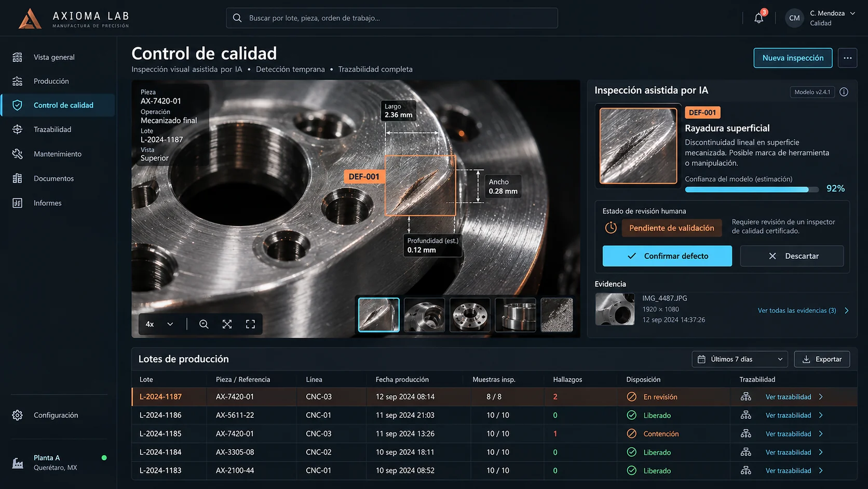
Task: Open the Producción section
Action: point(51,81)
